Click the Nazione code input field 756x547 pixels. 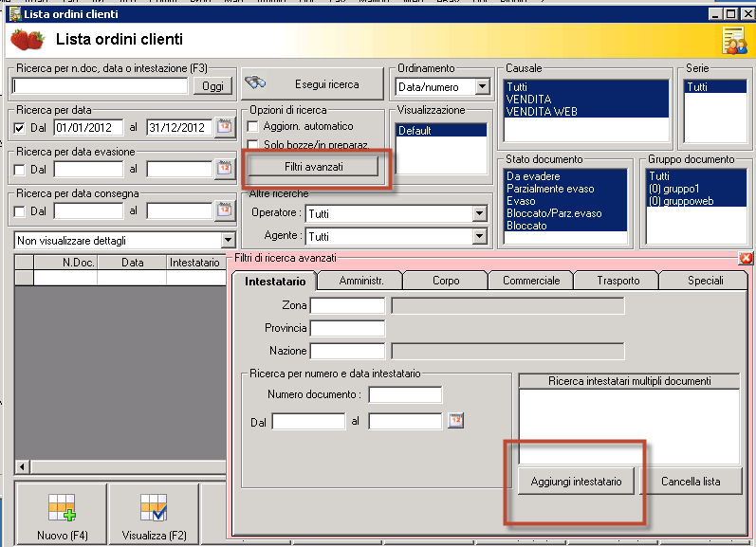point(347,351)
